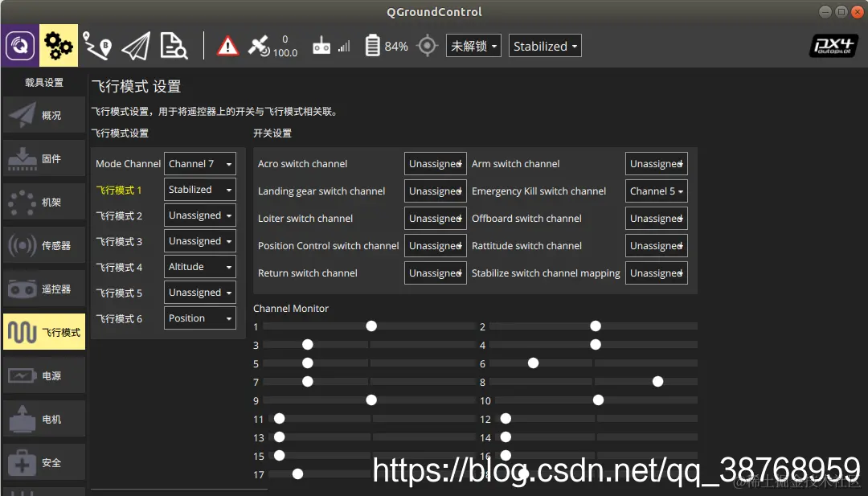Click channel 2 monitor indicator
This screenshot has width=868, height=496.
click(x=596, y=326)
